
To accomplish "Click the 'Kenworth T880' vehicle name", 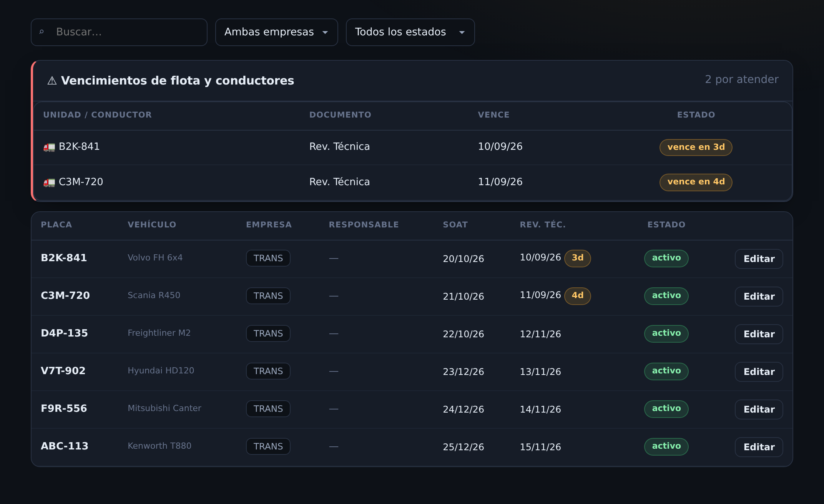I will pyautogui.click(x=159, y=446).
